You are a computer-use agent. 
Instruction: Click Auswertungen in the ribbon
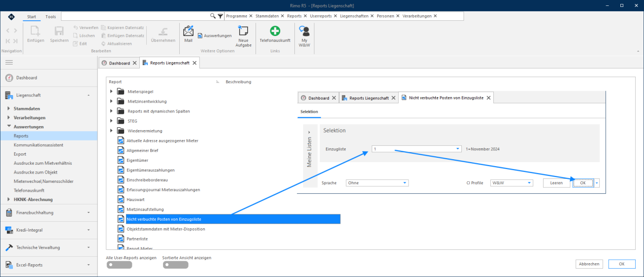click(214, 35)
